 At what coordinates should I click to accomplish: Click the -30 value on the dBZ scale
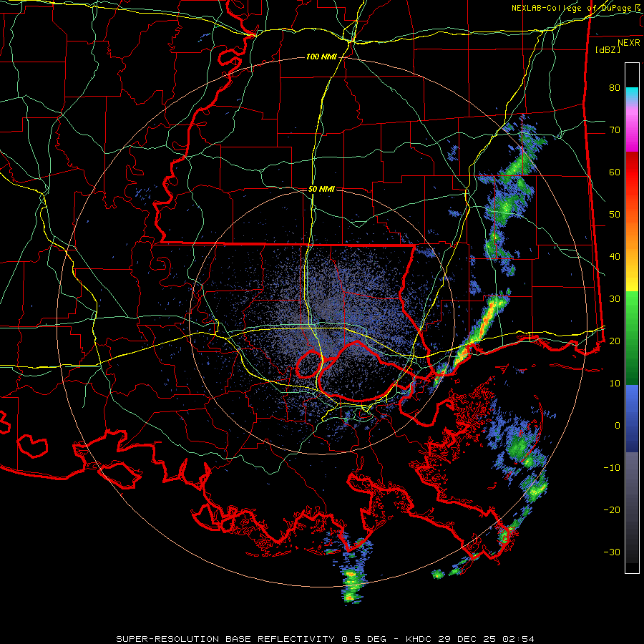click(x=612, y=552)
